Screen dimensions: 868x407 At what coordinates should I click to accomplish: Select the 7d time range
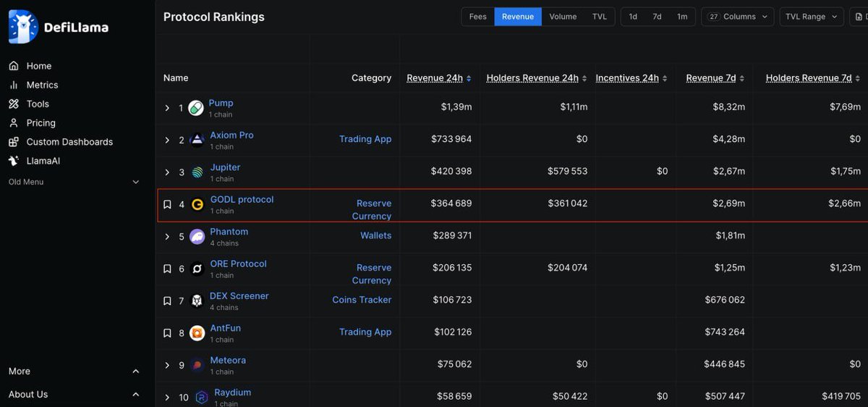click(x=657, y=17)
